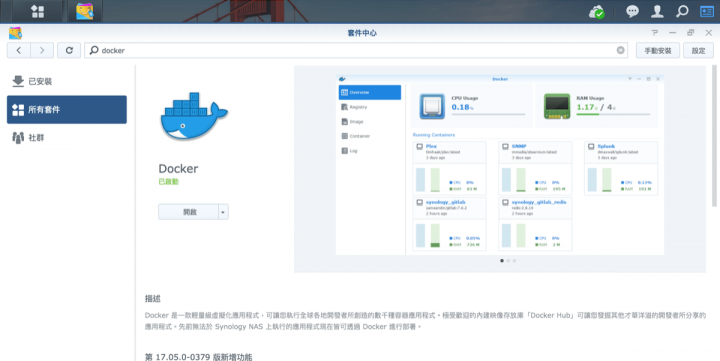Open the 設定 settings button
Viewport: 720px width, 361px height.
pos(698,51)
